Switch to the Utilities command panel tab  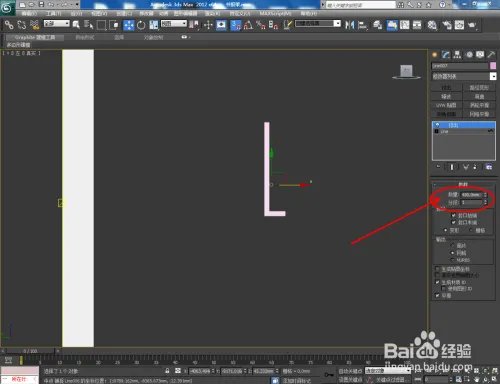point(491,55)
